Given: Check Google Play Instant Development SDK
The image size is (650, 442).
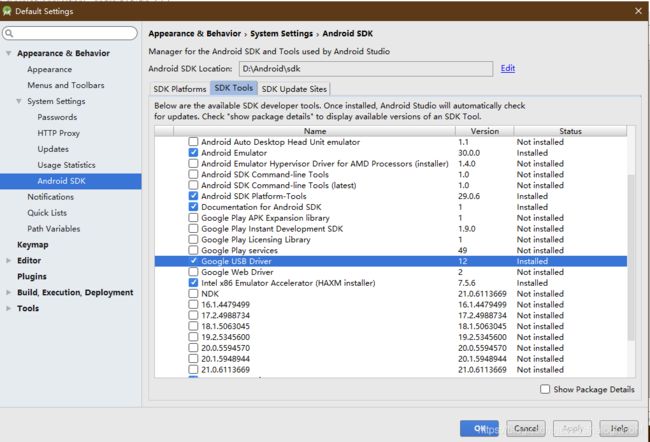Looking at the screenshot, I should click(x=193, y=228).
